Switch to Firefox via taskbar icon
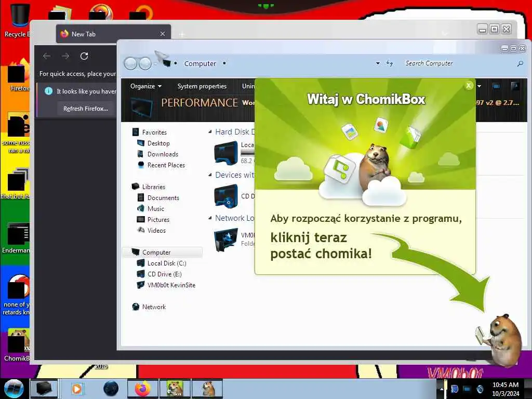 pos(143,389)
